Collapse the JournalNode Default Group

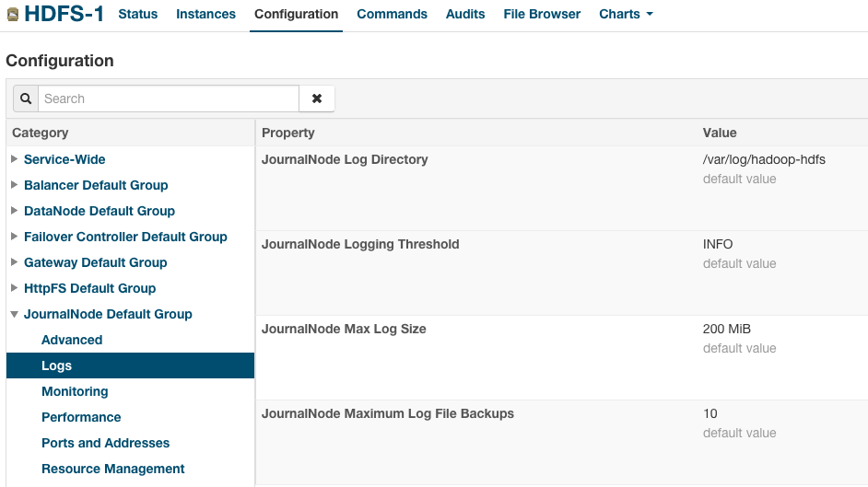(15, 314)
